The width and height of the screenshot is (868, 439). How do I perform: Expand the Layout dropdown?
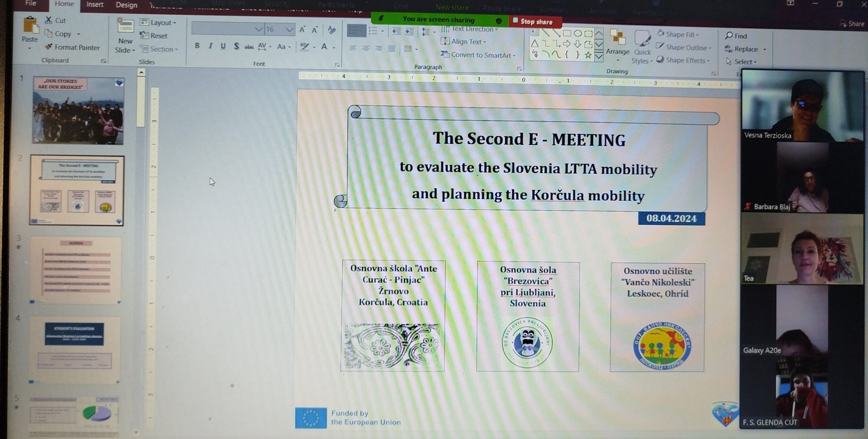(158, 23)
